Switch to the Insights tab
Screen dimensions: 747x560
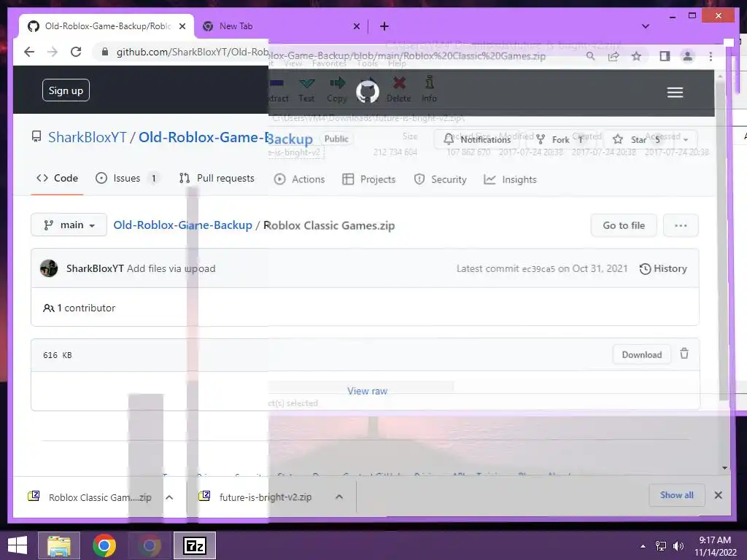510,179
